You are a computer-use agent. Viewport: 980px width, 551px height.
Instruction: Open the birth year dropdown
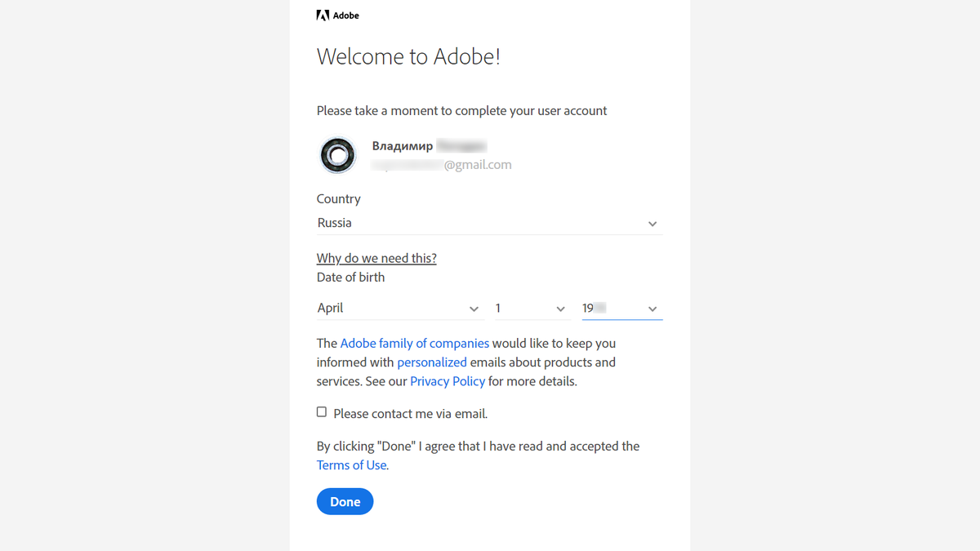point(612,309)
